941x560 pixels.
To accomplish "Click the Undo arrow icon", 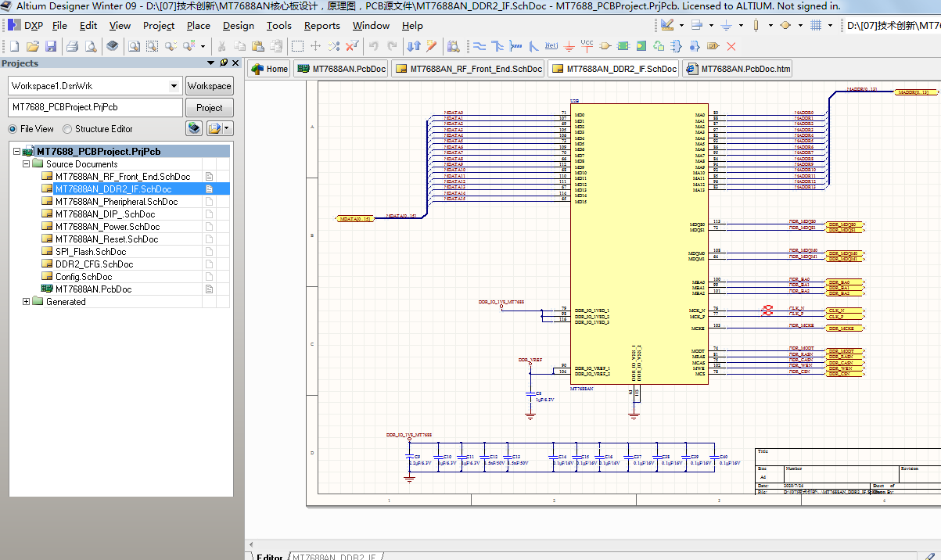I will coord(374,46).
